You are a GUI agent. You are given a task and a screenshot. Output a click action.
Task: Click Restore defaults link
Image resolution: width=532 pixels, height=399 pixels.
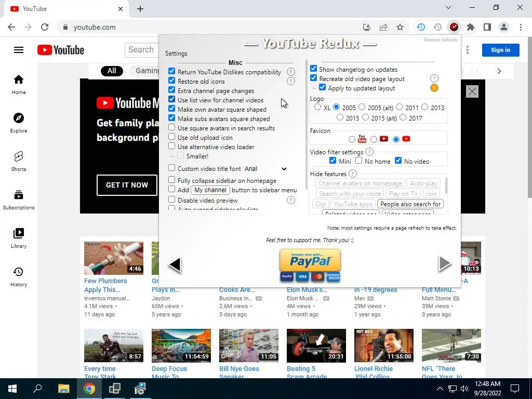pos(441,39)
